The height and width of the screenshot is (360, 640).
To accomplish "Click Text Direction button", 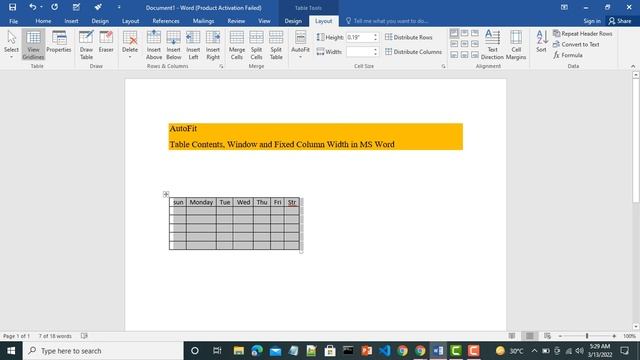I will 492,45.
